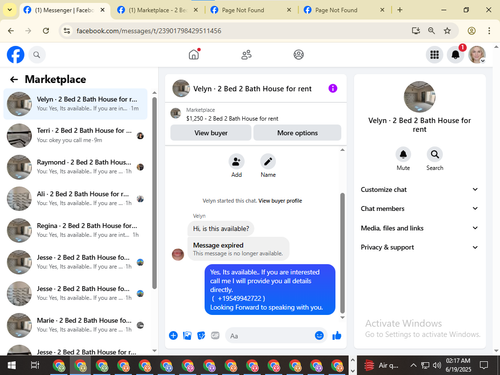Click the Name pencil icon in chat
500x375 pixels.
268,162
